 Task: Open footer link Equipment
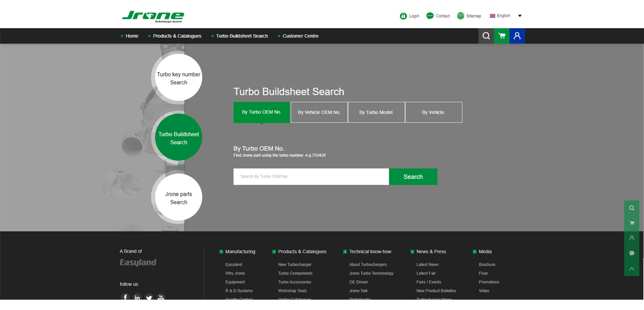click(x=235, y=282)
